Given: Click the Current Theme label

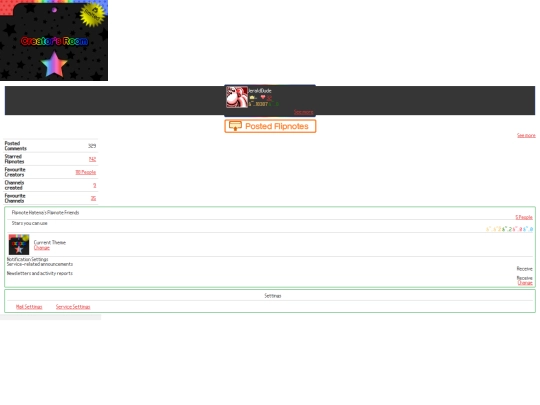Looking at the screenshot, I should point(50,242).
